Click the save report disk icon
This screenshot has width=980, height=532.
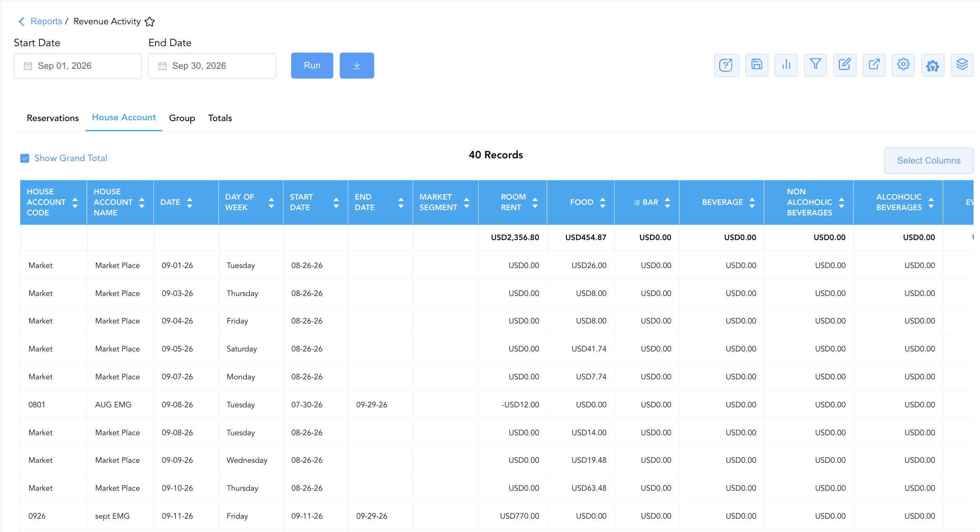(756, 65)
